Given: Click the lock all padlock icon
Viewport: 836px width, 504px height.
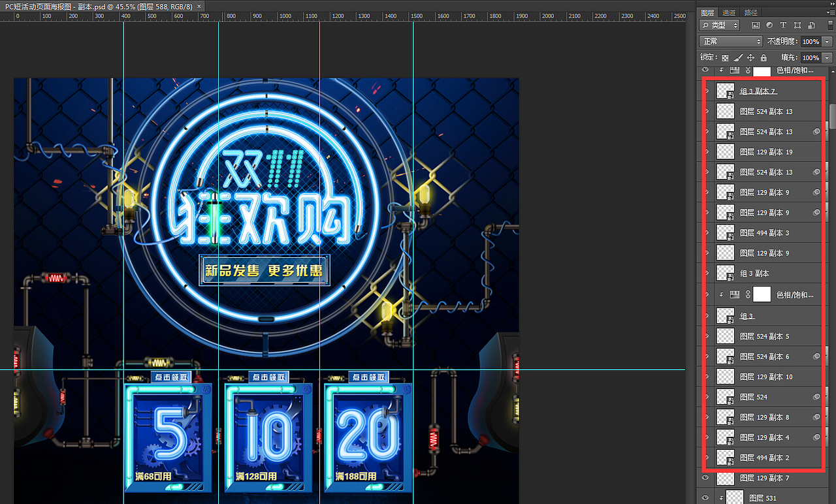Looking at the screenshot, I should (764, 57).
